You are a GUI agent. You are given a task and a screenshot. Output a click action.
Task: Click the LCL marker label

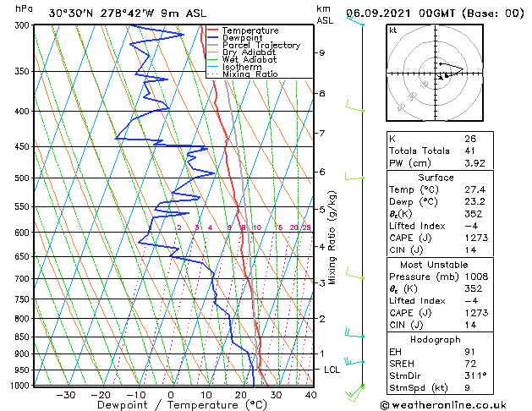[332, 370]
